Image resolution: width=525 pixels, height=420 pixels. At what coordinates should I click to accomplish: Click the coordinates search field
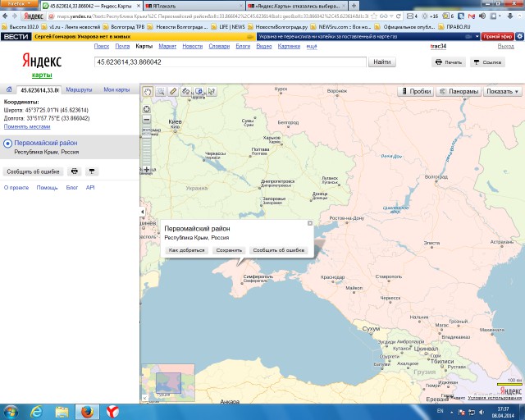(231, 62)
